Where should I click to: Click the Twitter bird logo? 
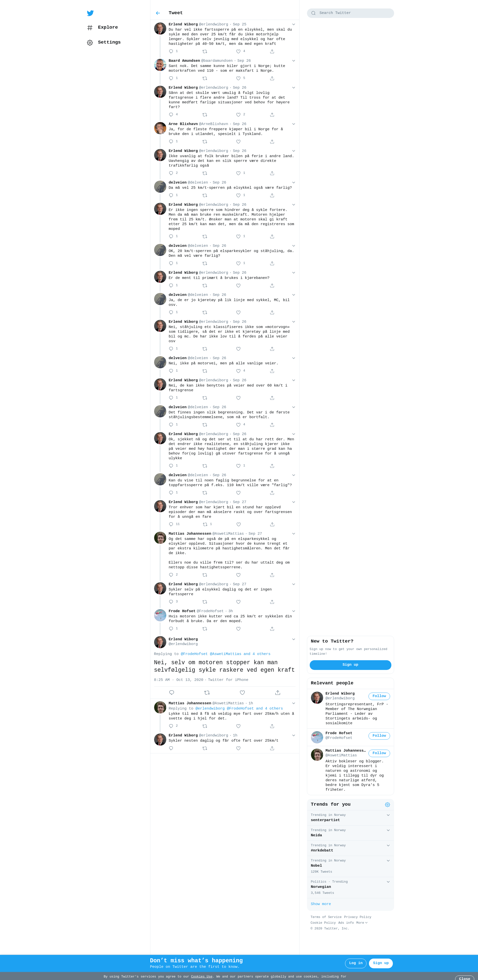click(x=90, y=13)
